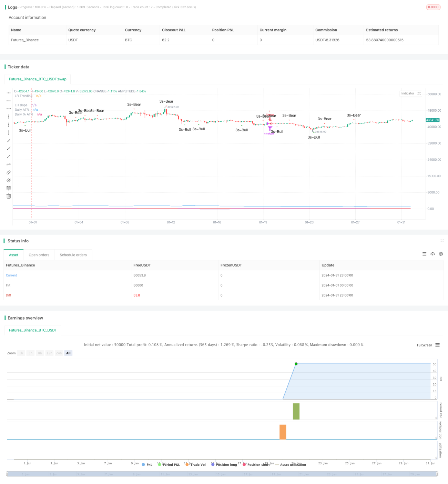Click the Update column header
This screenshot has height=484, width=448.
328,265
